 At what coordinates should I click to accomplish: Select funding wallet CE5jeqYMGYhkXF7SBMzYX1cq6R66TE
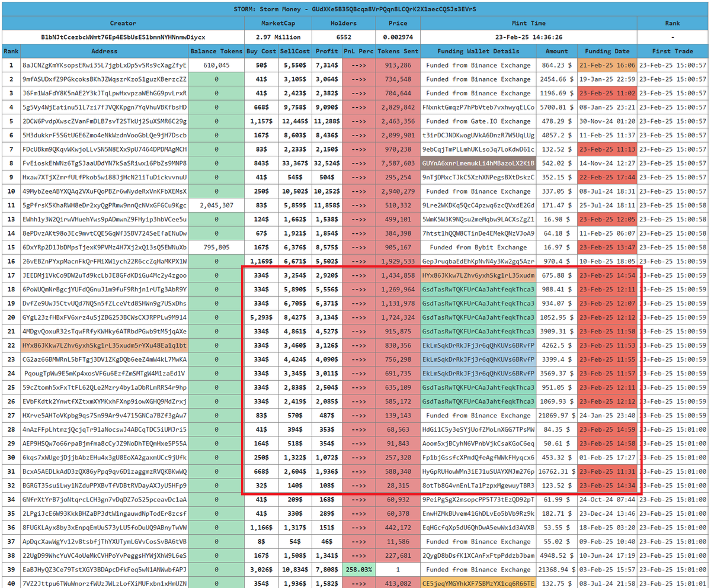pos(479,583)
